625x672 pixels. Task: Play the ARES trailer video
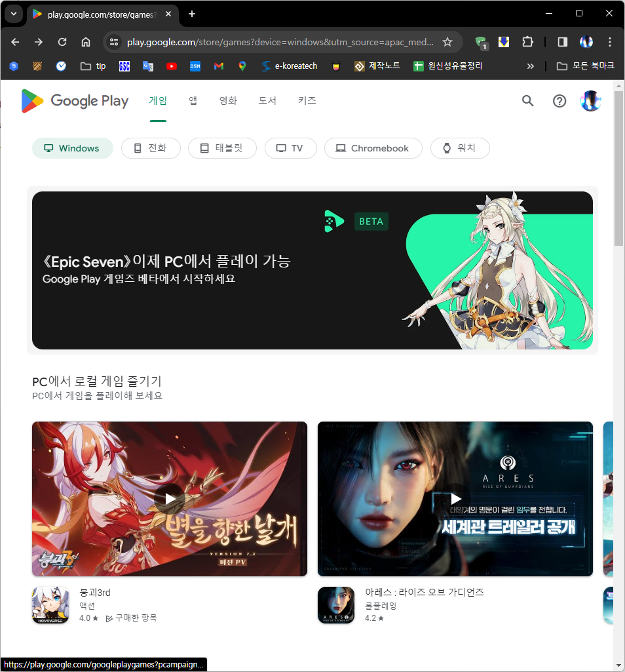(455, 499)
